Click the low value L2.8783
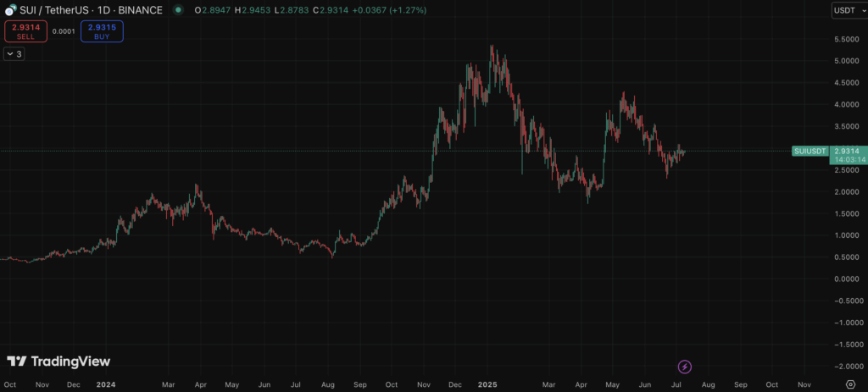 coord(292,10)
